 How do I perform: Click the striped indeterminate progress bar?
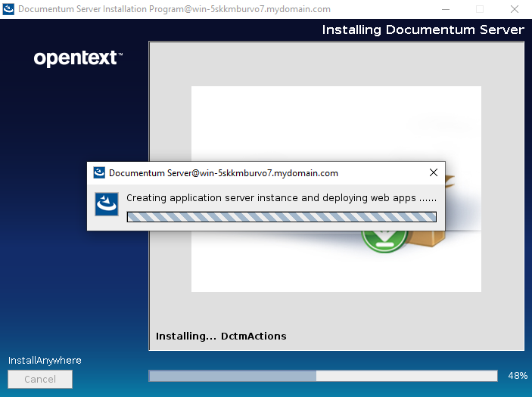point(282,217)
